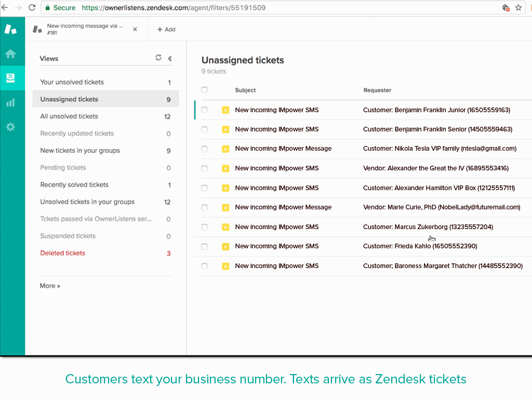
Task: Open the Unassigned tickets view
Action: (x=70, y=99)
